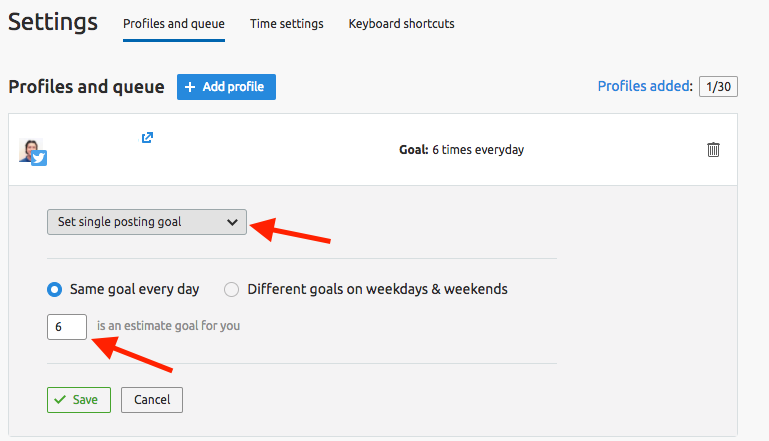
Task: Select the Same goal every day option
Action: click(54, 289)
